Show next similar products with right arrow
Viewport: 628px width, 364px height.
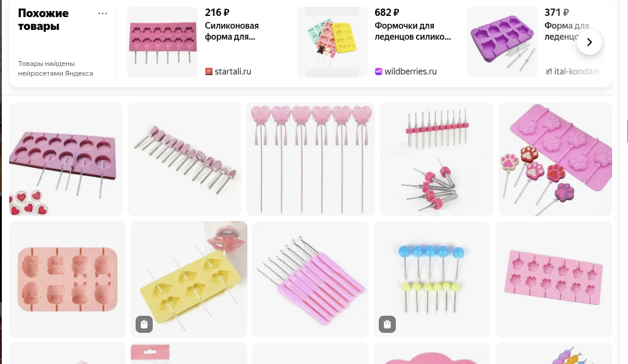[589, 42]
